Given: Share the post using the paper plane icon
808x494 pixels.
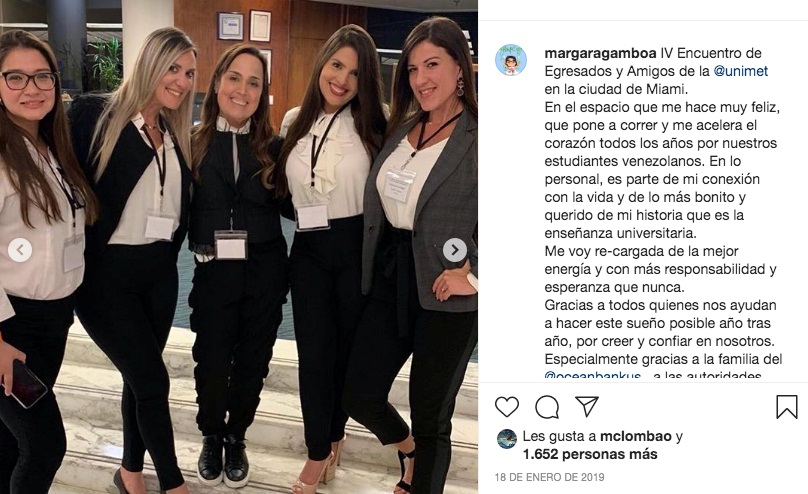Looking at the screenshot, I should pyautogui.click(x=586, y=406).
